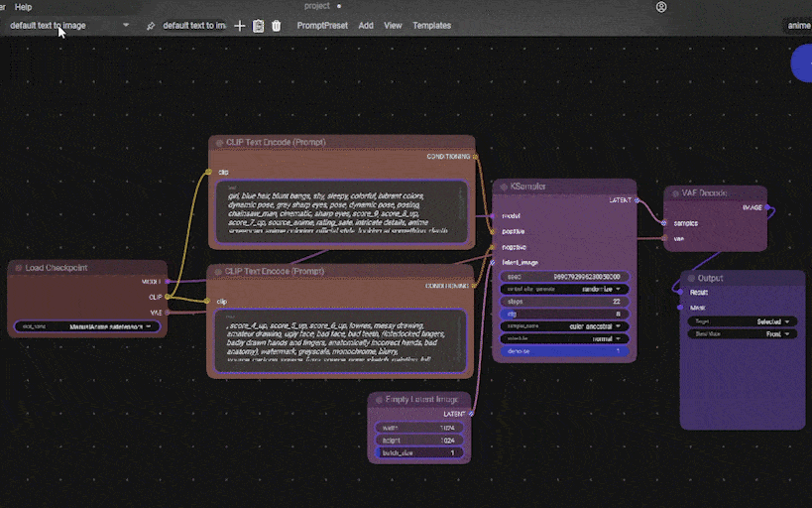Click the KSampler model input socket

point(493,215)
